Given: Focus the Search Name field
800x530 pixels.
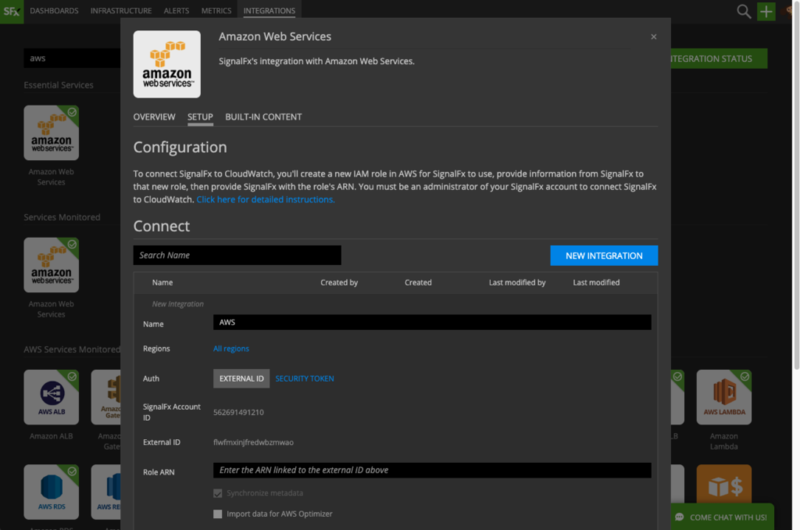Looking at the screenshot, I should [x=237, y=255].
